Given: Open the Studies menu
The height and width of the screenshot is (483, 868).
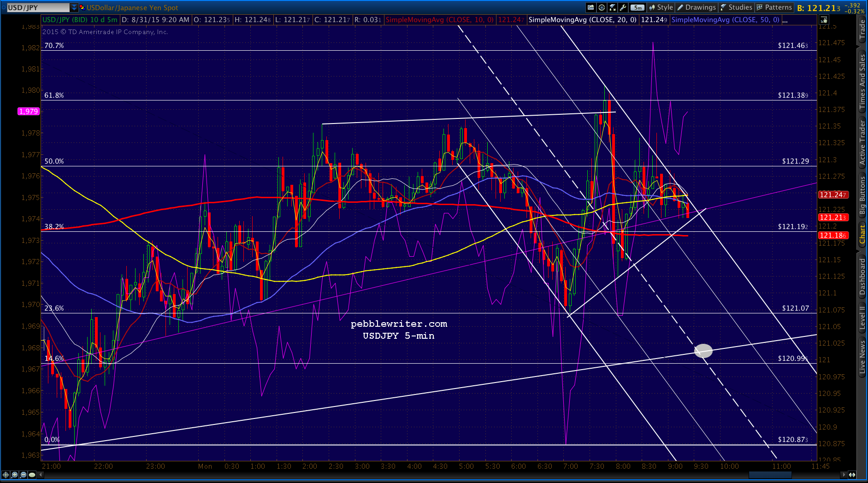Looking at the screenshot, I should pyautogui.click(x=736, y=7).
